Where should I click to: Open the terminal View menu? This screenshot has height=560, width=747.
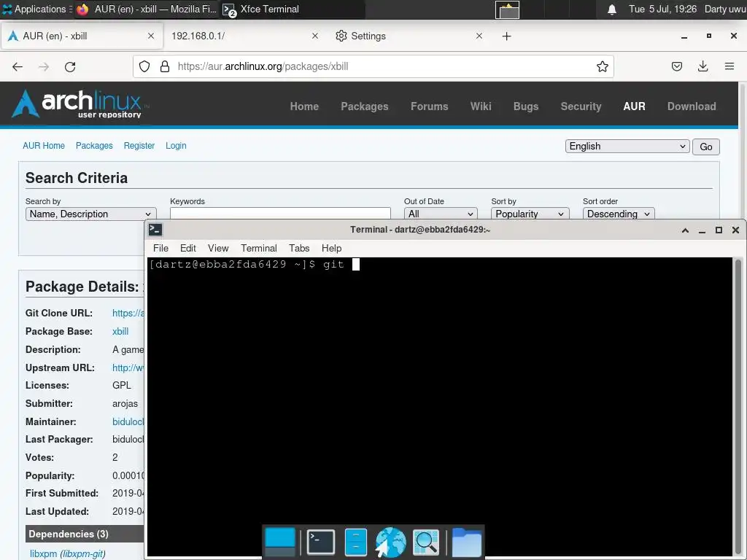218,248
